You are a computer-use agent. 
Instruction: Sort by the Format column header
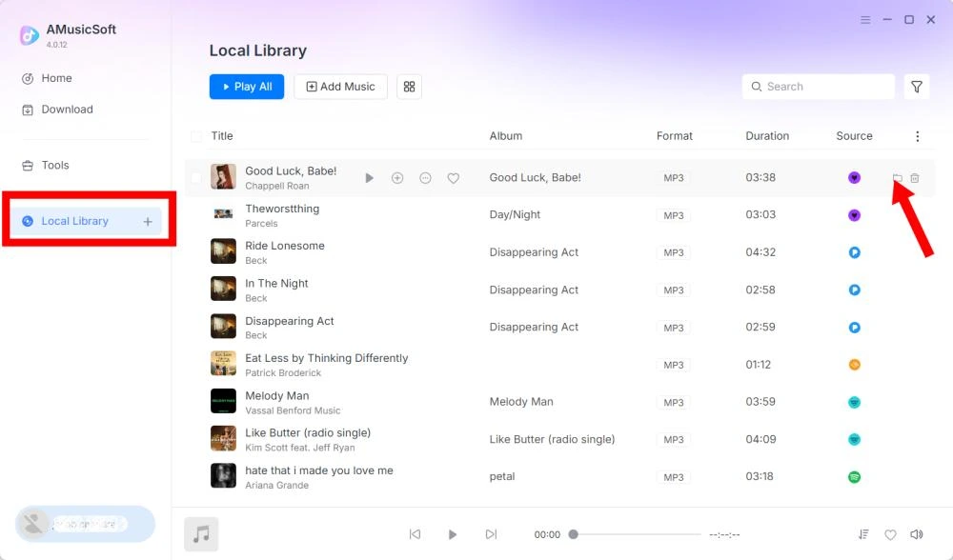pyautogui.click(x=674, y=136)
